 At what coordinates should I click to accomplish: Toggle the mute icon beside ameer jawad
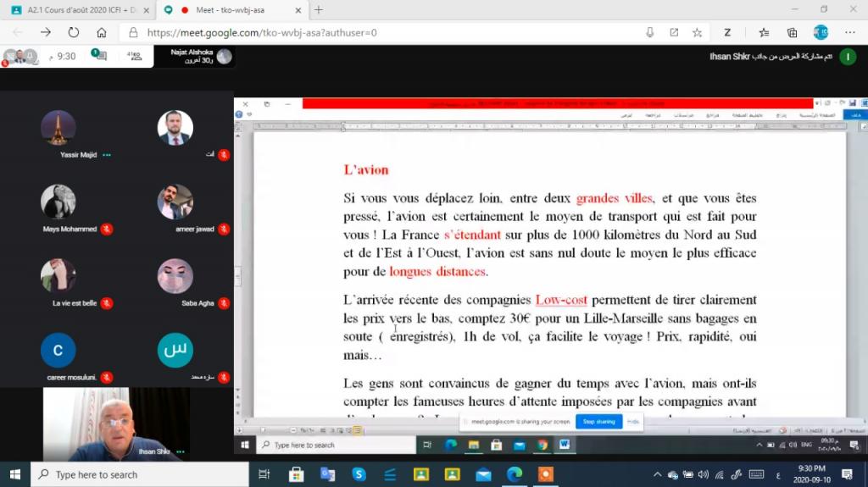224,229
